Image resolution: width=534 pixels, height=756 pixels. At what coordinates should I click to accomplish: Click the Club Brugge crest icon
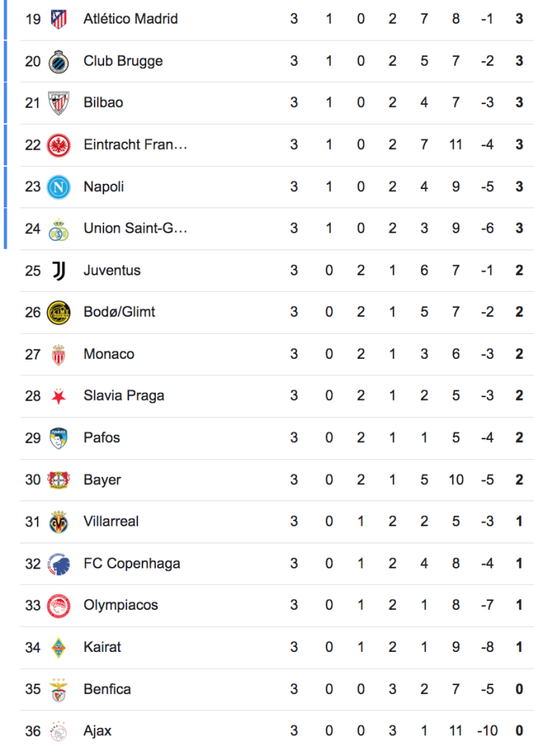(58, 61)
